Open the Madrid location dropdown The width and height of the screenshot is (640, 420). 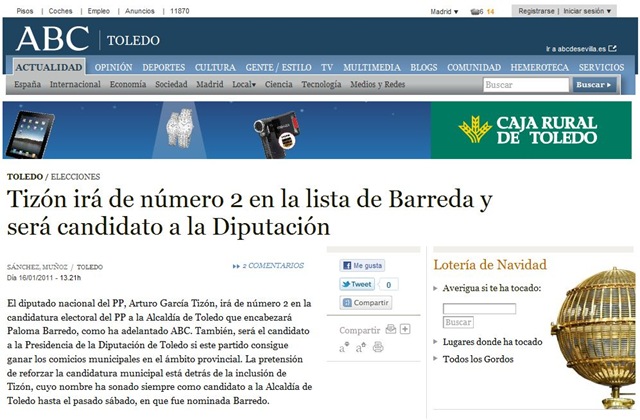pyautogui.click(x=444, y=11)
